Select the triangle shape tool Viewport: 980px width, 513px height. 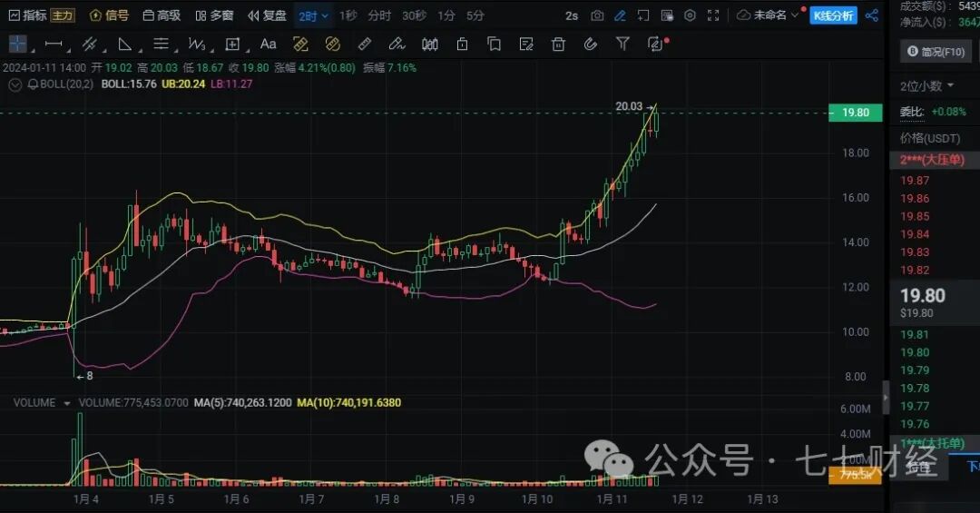point(125,44)
